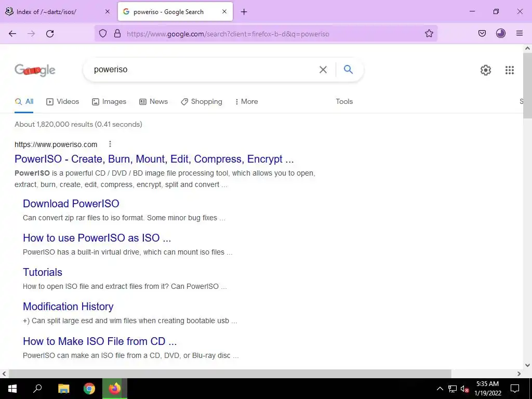Click the horizontal scrollbar thumb
532x399 pixels.
click(x=230, y=374)
